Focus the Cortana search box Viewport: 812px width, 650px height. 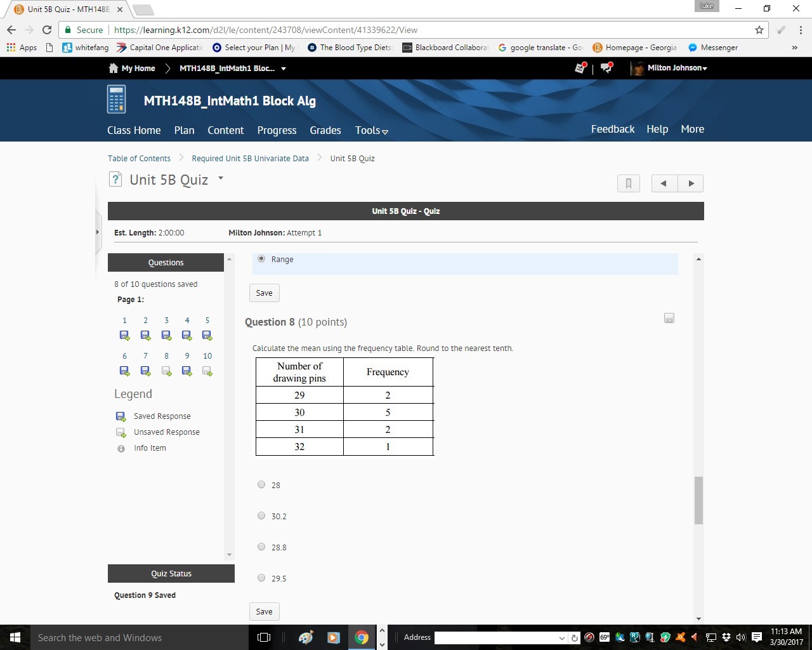[140, 637]
